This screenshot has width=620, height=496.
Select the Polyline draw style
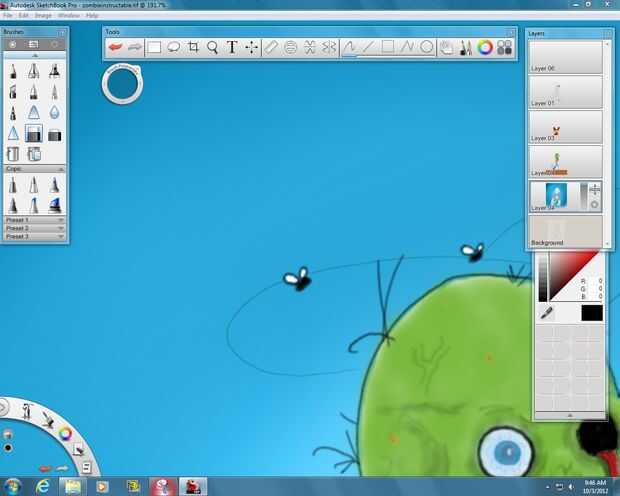[407, 47]
